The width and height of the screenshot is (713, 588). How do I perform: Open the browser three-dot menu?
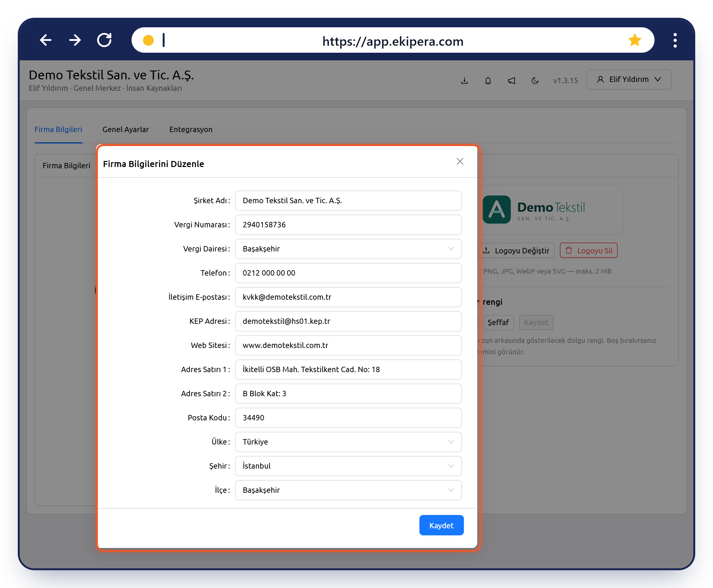(675, 40)
